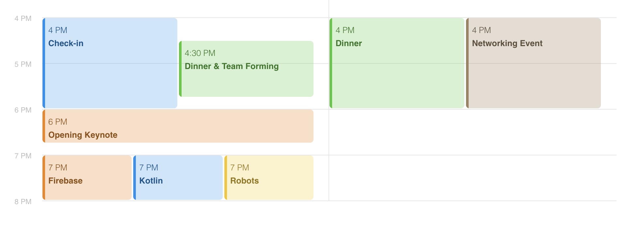Open the Check-in event block
Viewport: 644px width, 229px height.
pos(110,63)
